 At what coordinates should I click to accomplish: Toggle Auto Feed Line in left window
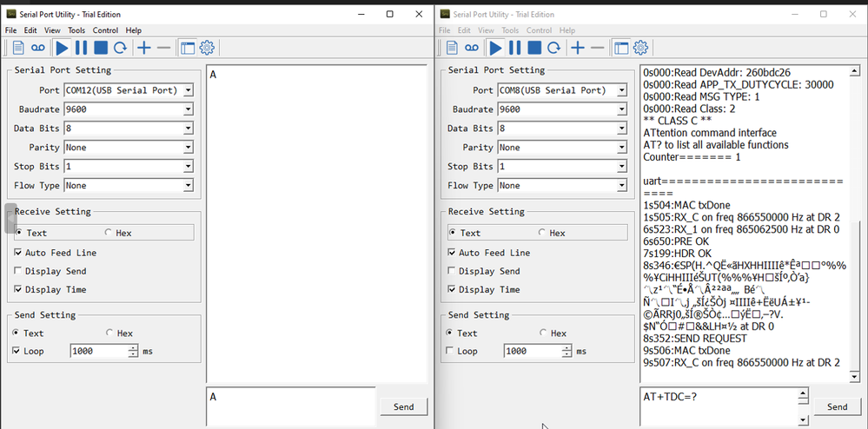tap(18, 253)
